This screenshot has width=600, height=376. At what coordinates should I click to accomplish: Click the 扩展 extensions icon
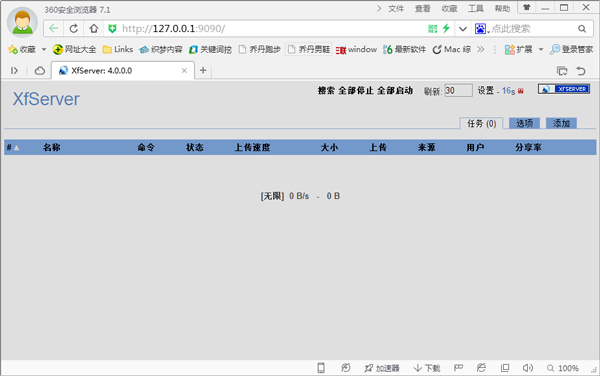pyautogui.click(x=518, y=49)
